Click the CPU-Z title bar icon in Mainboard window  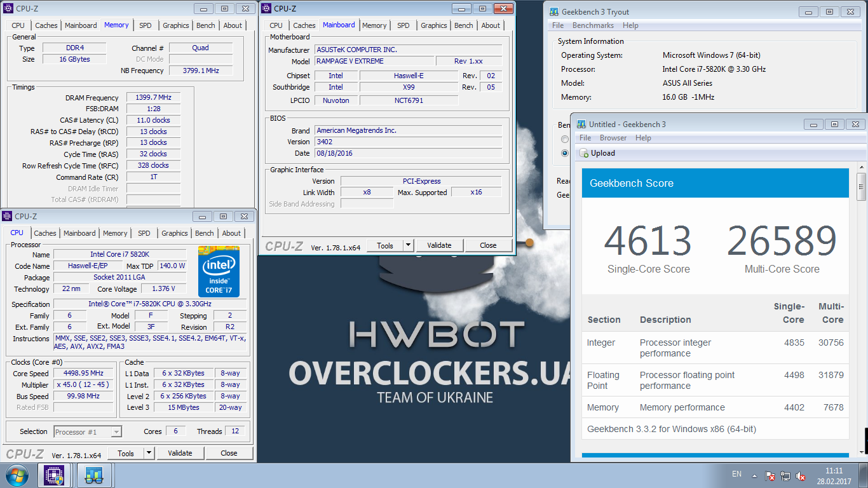[267, 8]
